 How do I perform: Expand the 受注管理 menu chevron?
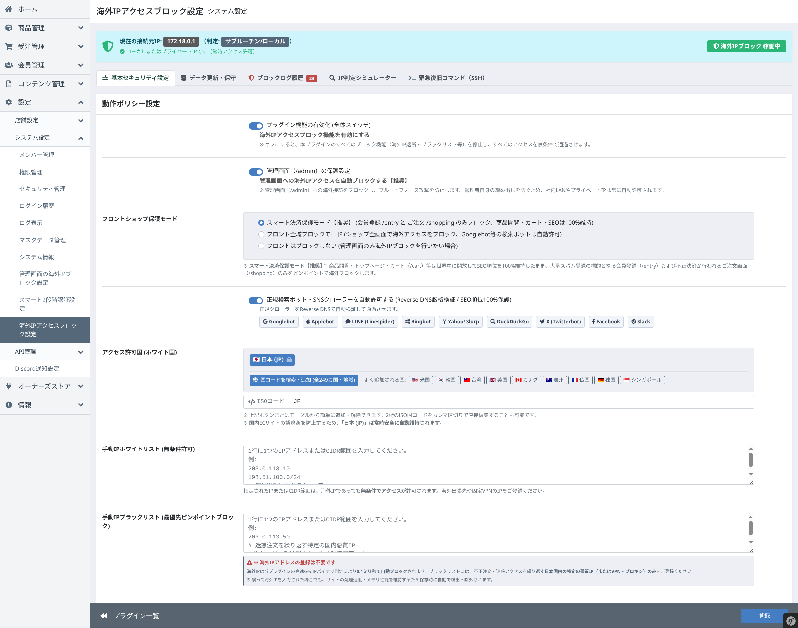(x=80, y=46)
